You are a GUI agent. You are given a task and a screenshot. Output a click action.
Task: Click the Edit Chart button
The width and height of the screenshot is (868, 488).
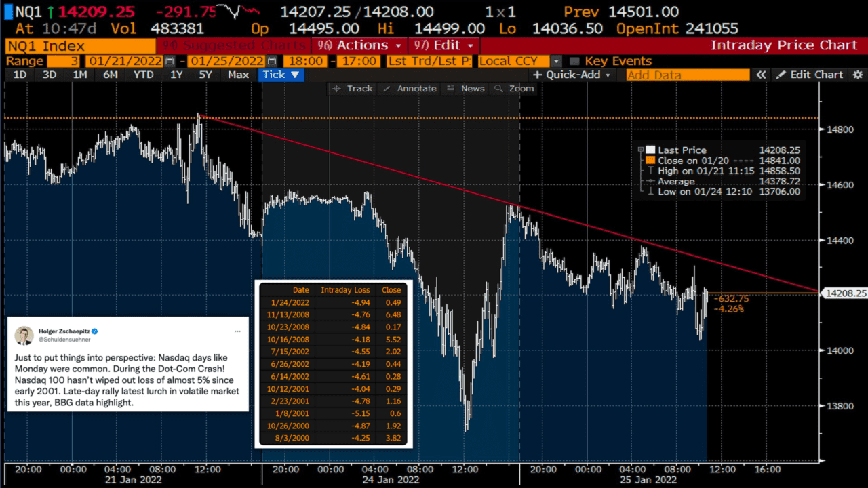pos(810,75)
